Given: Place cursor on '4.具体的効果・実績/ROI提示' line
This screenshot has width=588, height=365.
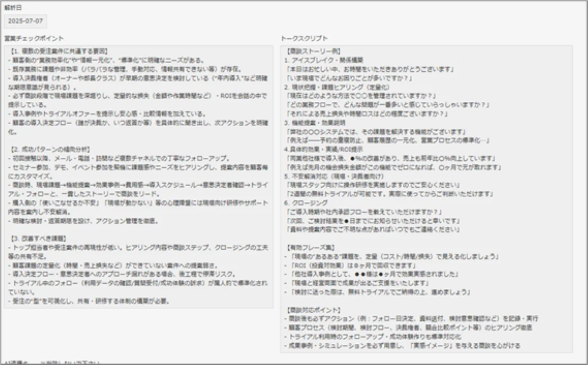Looking at the screenshot, I should click(325, 149).
